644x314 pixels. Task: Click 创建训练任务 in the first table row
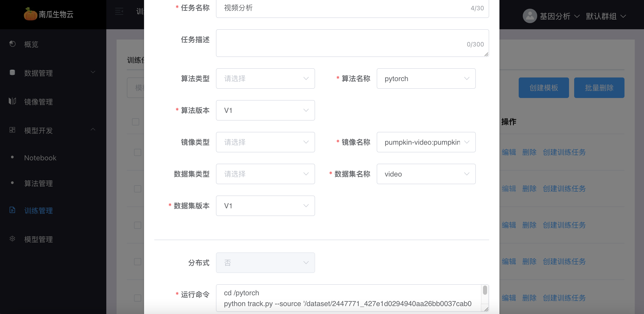pyautogui.click(x=564, y=152)
